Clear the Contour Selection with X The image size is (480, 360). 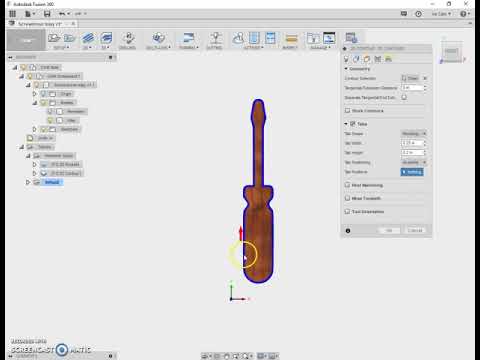point(425,78)
